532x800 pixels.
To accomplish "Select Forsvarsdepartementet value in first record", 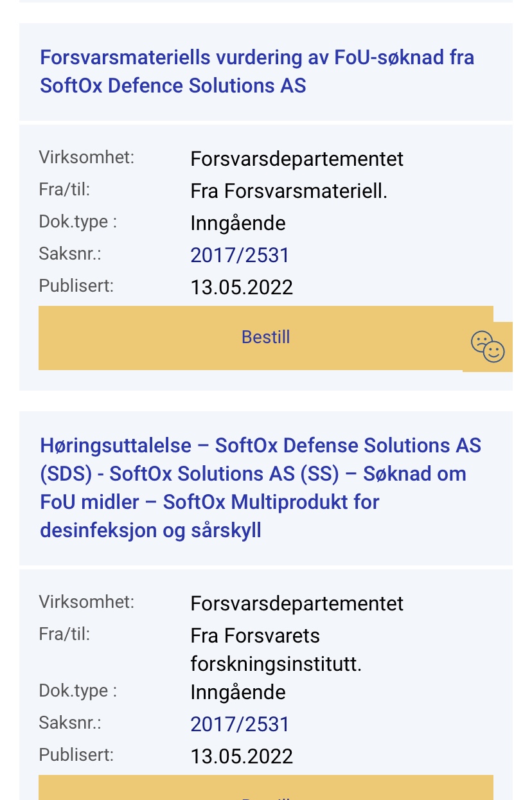I will [x=297, y=159].
